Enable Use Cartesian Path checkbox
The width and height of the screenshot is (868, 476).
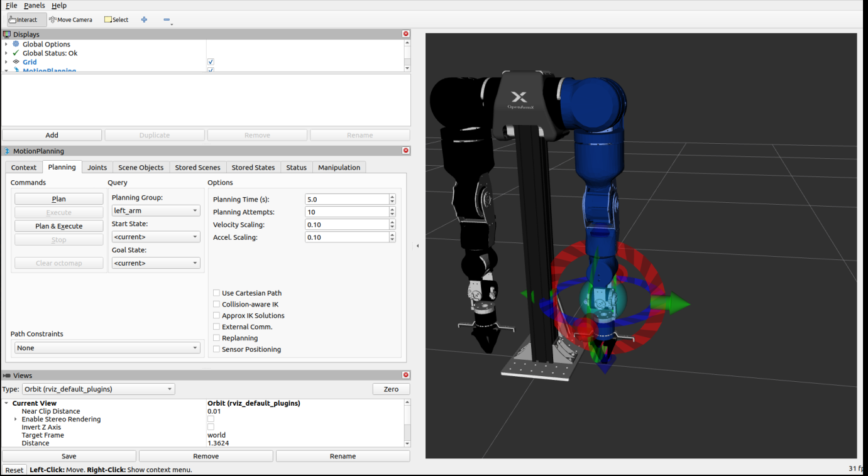[216, 293]
